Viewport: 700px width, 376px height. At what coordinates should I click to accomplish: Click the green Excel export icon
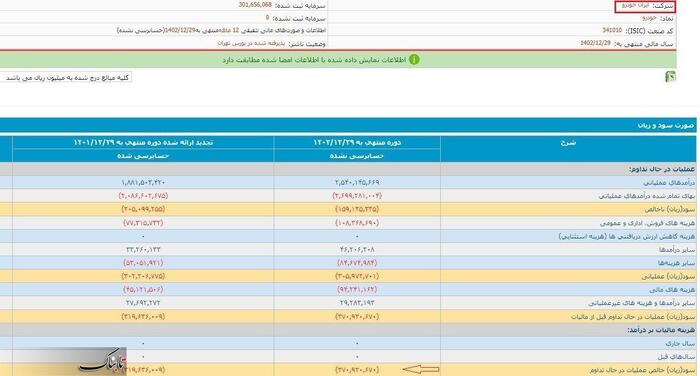670,76
